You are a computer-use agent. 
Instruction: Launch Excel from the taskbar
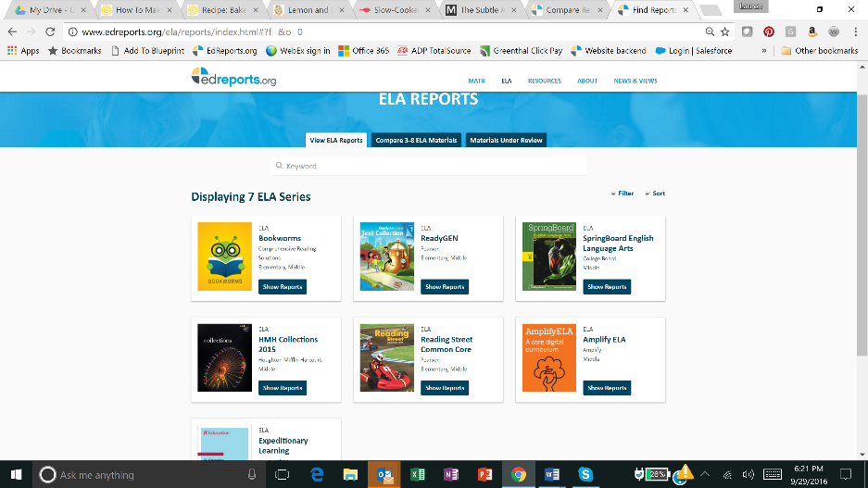point(417,474)
